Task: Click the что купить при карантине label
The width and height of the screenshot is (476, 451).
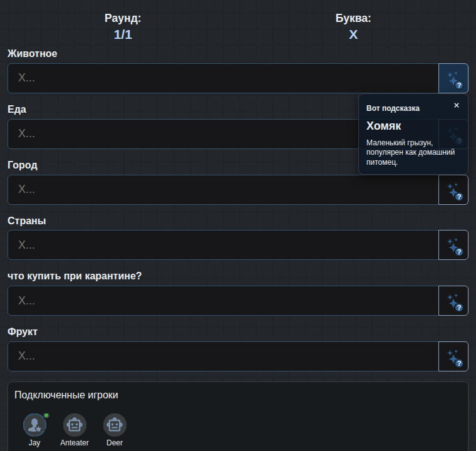Action: pos(75,276)
